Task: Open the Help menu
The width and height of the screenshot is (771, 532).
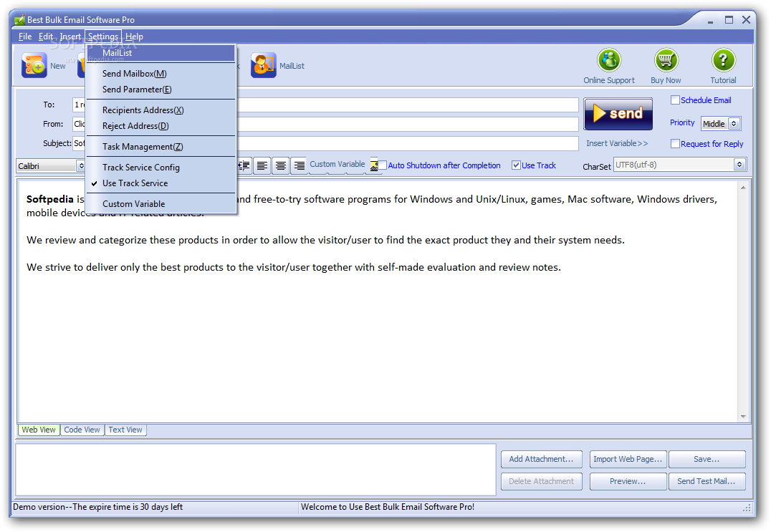Action: coord(134,37)
